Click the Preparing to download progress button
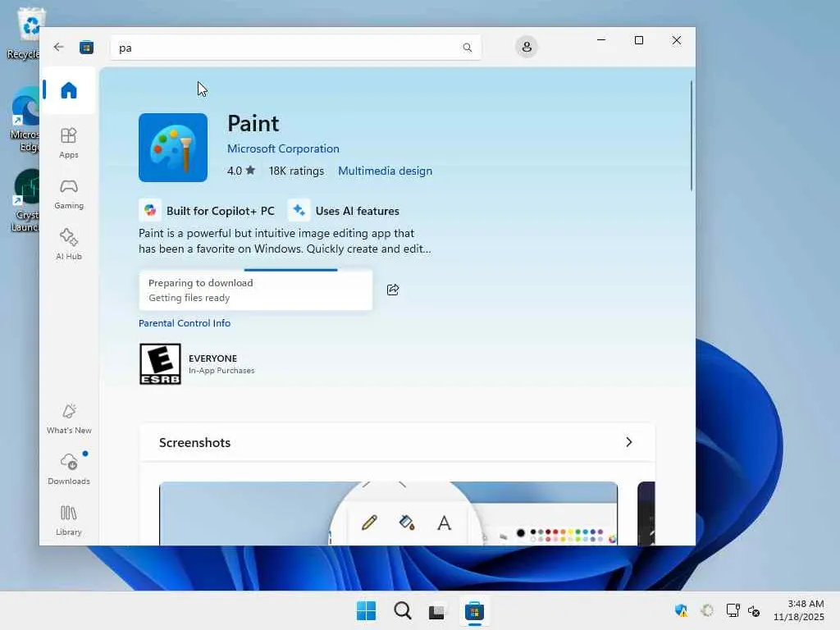Viewport: 840px width, 630px height. pyautogui.click(x=256, y=290)
